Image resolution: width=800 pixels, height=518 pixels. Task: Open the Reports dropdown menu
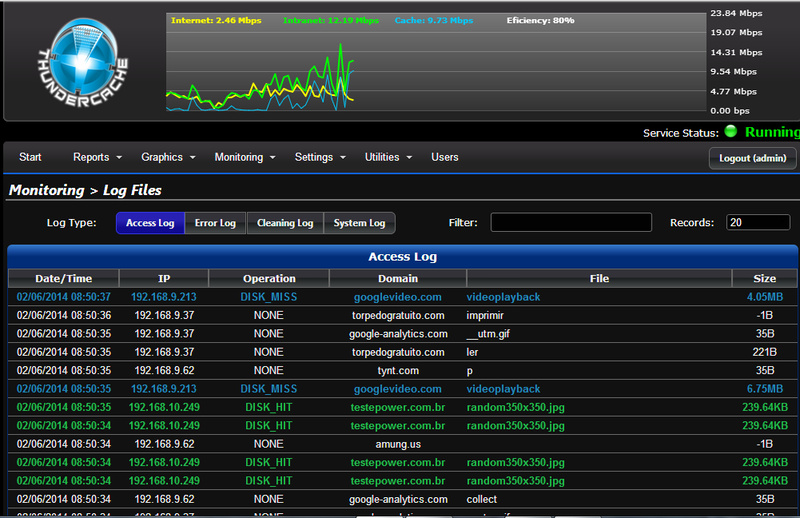click(x=97, y=157)
